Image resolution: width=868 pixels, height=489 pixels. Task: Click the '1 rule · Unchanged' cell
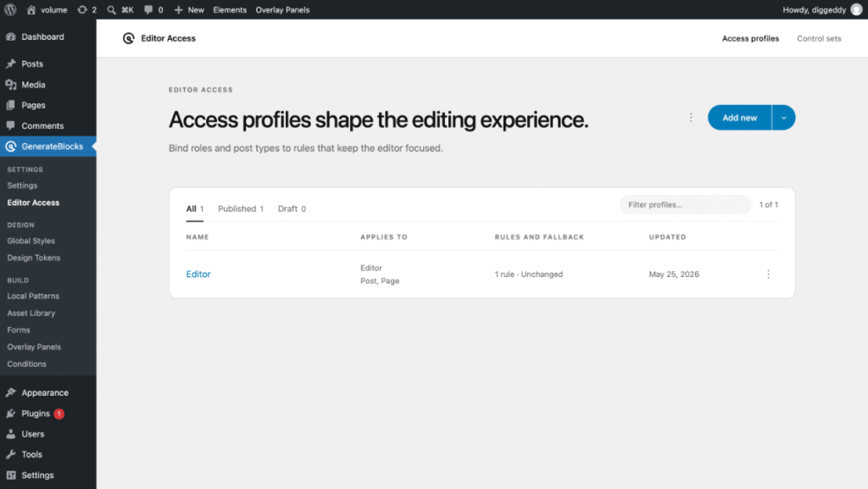529,275
